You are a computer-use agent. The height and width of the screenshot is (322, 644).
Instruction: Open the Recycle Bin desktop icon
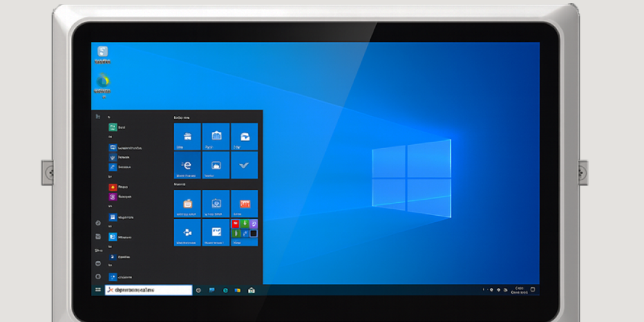coord(102,53)
